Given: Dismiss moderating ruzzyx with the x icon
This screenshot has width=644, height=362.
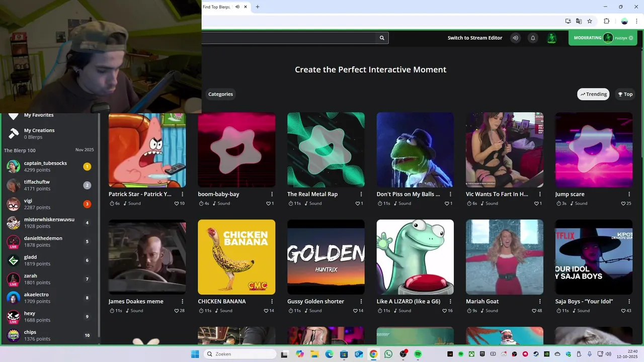Looking at the screenshot, I should (x=631, y=38).
